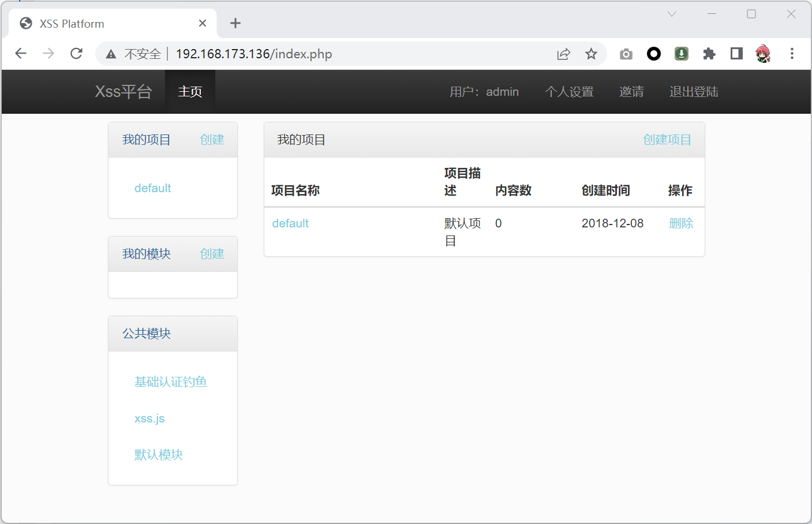
Task: Delete the default project via 删除
Action: pos(681,223)
